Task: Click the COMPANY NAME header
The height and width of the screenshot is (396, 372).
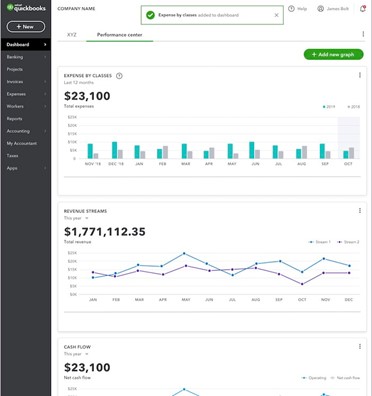Action: tap(76, 9)
